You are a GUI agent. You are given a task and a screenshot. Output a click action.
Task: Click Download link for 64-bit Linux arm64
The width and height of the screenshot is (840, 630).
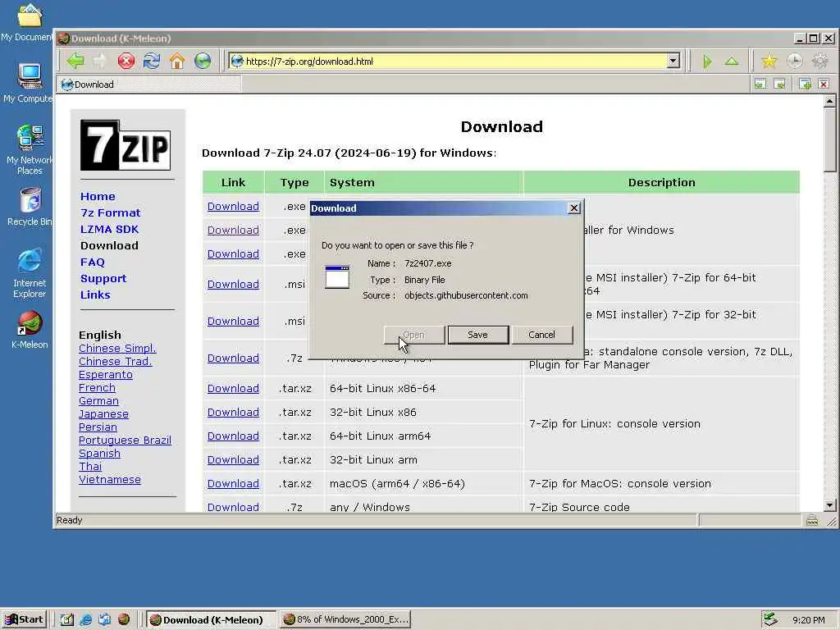pyautogui.click(x=233, y=436)
